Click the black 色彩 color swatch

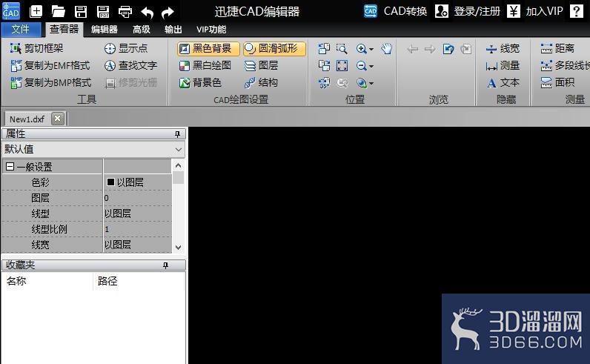pos(110,182)
